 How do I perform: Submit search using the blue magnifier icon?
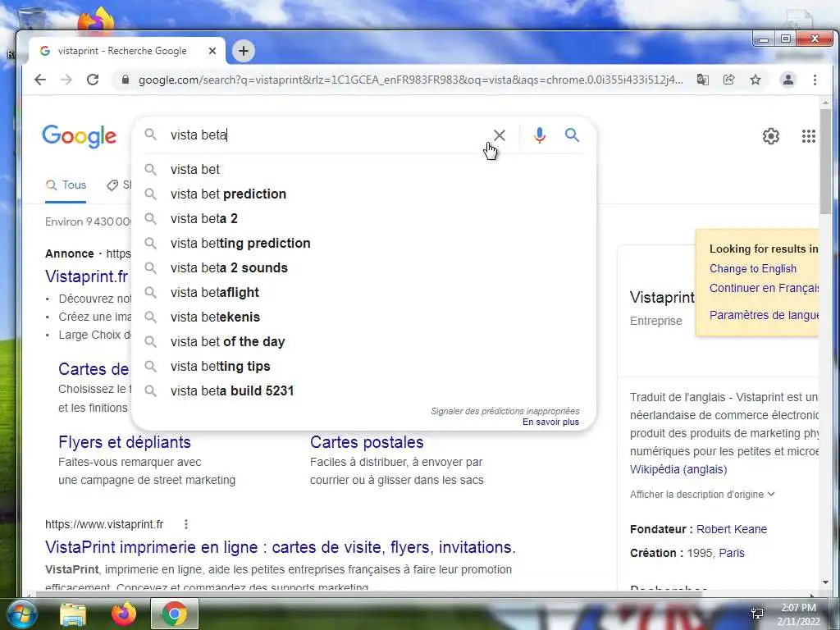point(572,135)
